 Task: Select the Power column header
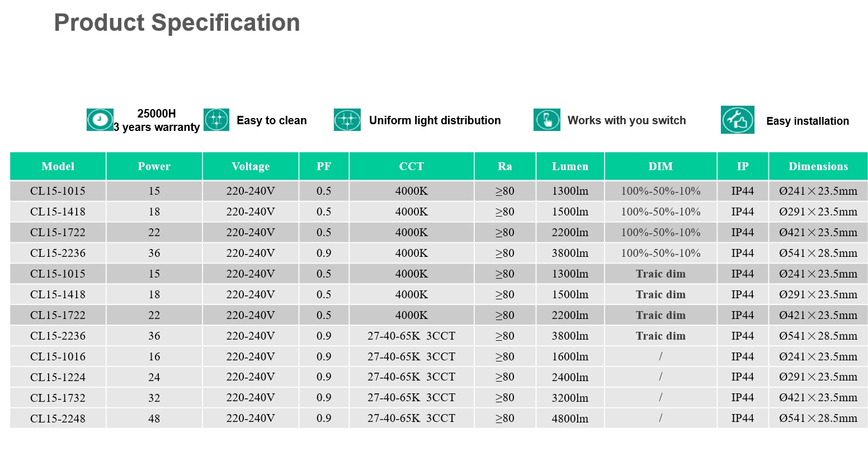click(154, 166)
